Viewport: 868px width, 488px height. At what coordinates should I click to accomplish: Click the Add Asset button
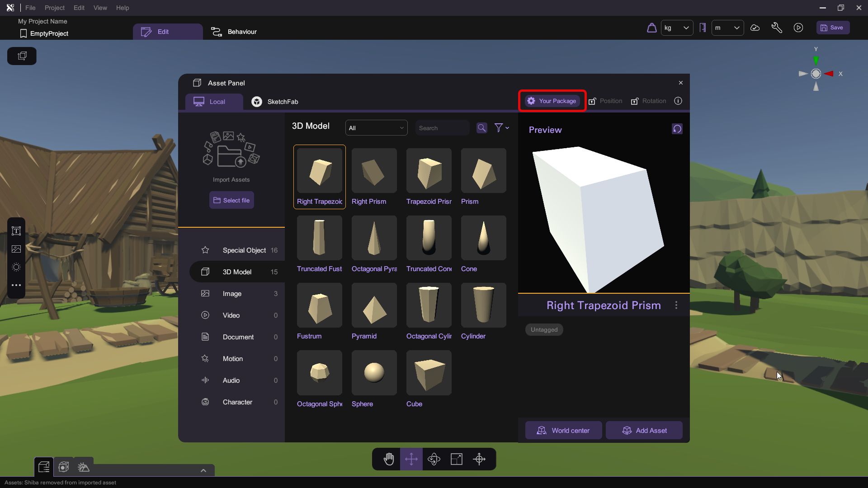tap(644, 430)
